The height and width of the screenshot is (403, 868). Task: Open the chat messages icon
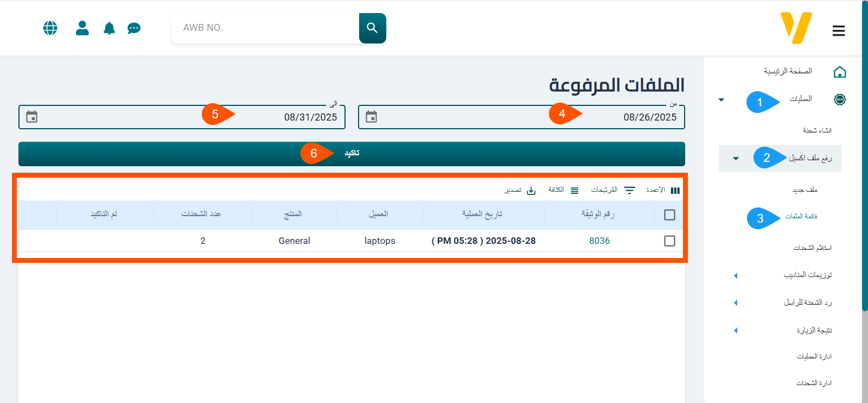[x=134, y=28]
